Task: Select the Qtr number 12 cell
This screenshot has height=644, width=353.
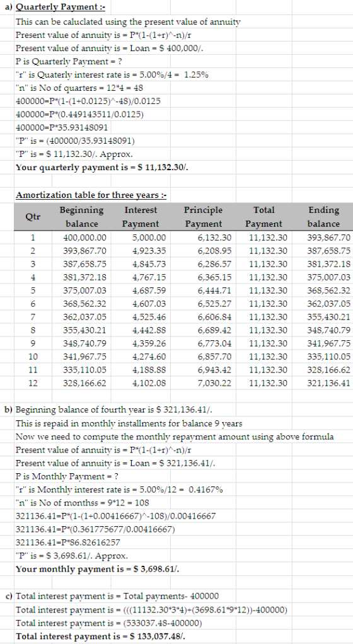Action: pos(33,383)
